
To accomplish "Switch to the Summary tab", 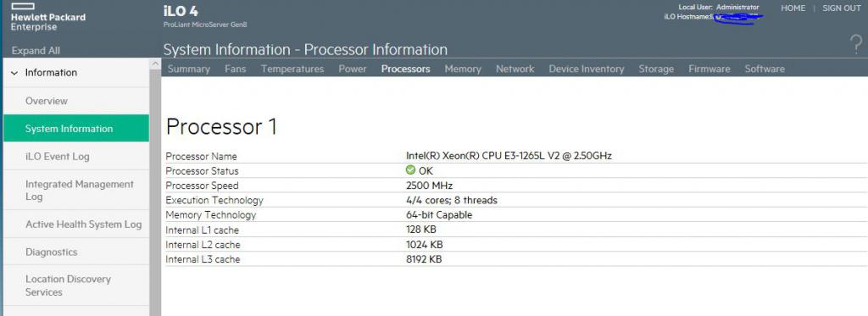I will pos(189,69).
